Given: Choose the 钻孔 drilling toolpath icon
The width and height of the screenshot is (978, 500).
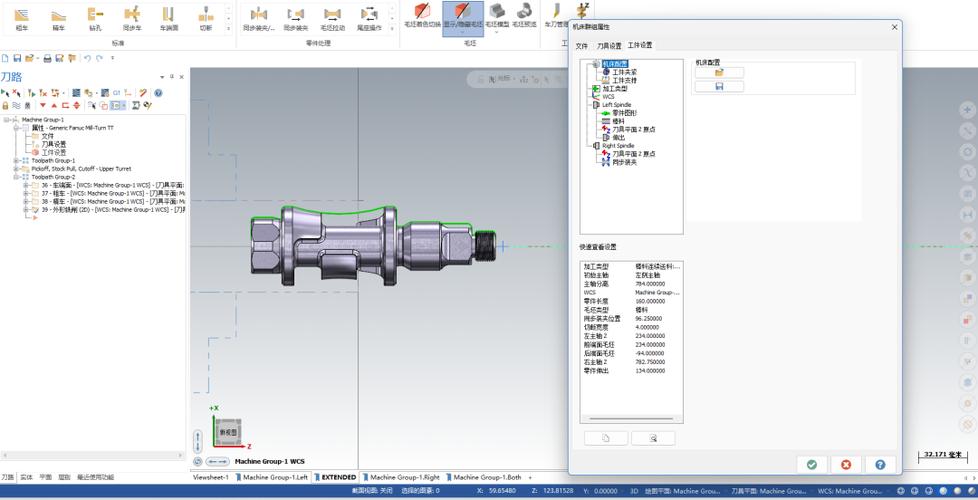Looking at the screenshot, I should 95,19.
